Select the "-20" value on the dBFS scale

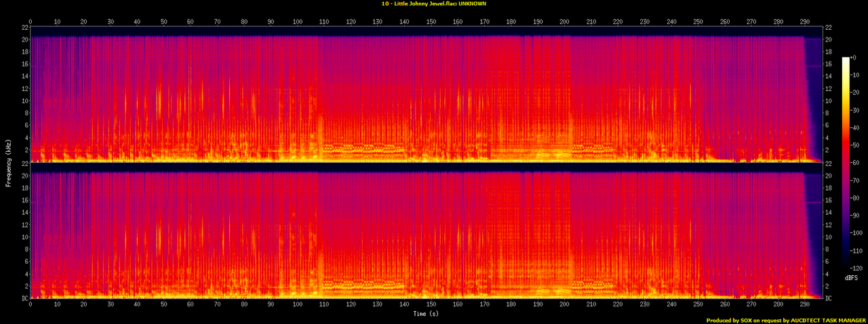click(855, 93)
